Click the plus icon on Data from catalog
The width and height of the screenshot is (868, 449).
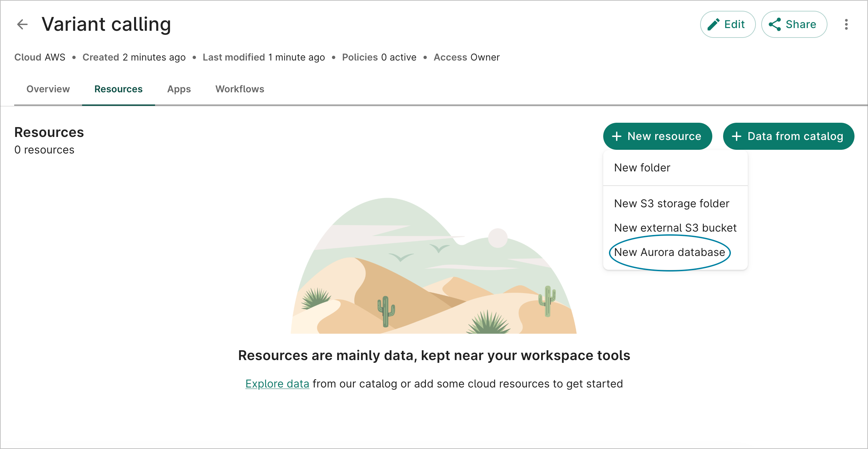click(x=737, y=136)
